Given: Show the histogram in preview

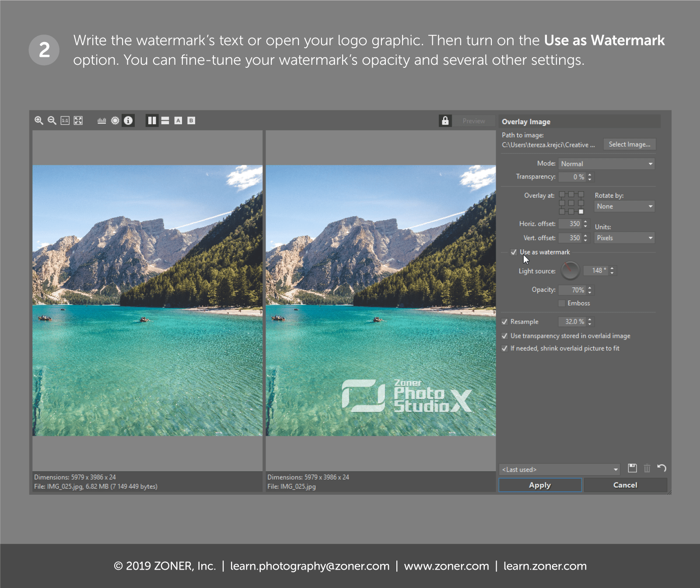Looking at the screenshot, I should 101,120.
